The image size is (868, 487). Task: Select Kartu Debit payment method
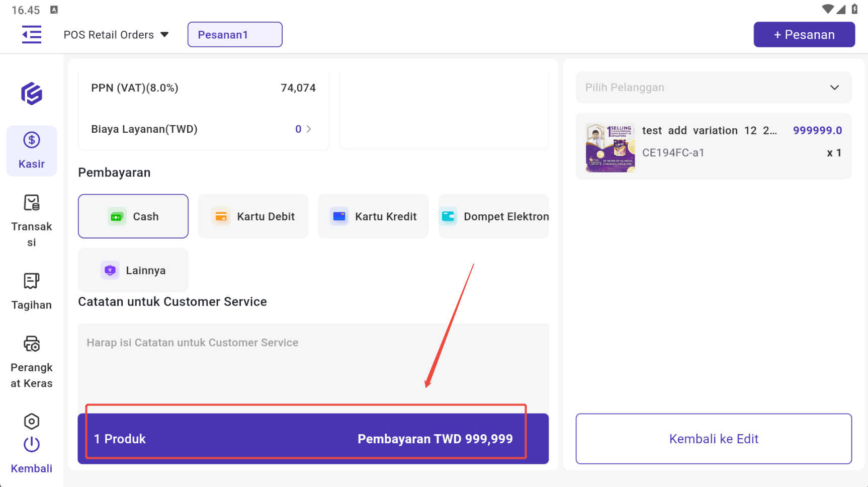(253, 216)
